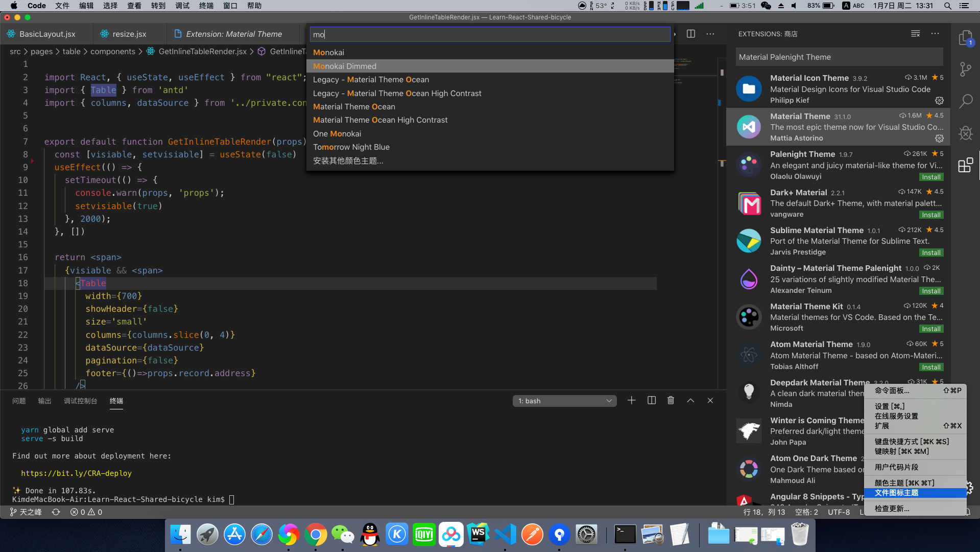Click the UTF-8 encoding in status bar
Viewport: 980px width, 552px height.
tap(839, 512)
